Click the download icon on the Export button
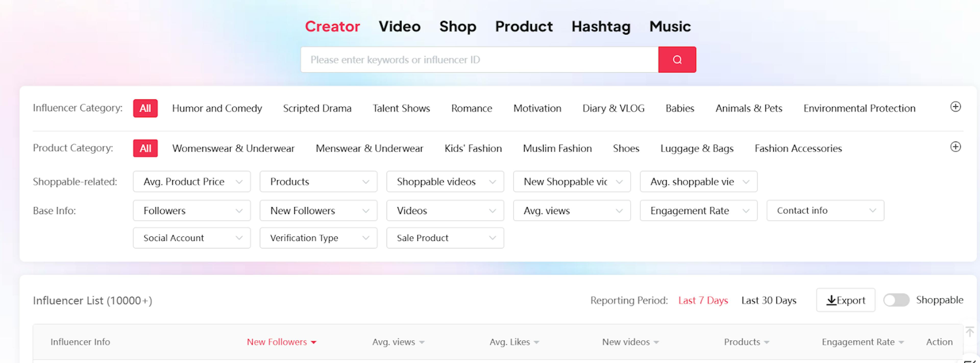 [x=831, y=300]
